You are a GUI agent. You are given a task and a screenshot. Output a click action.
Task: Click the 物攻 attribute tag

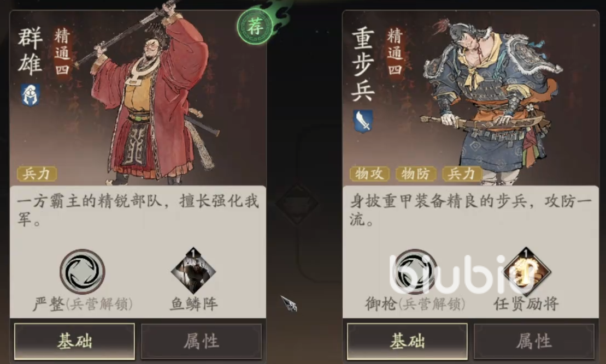369,174
